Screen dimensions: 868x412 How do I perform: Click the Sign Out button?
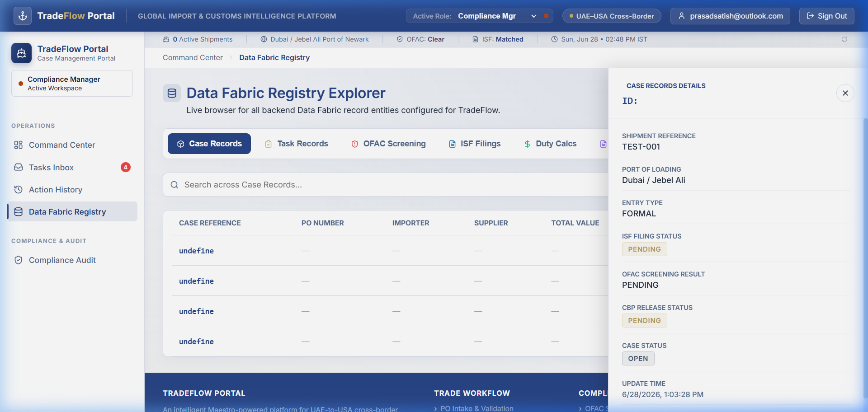coord(827,16)
